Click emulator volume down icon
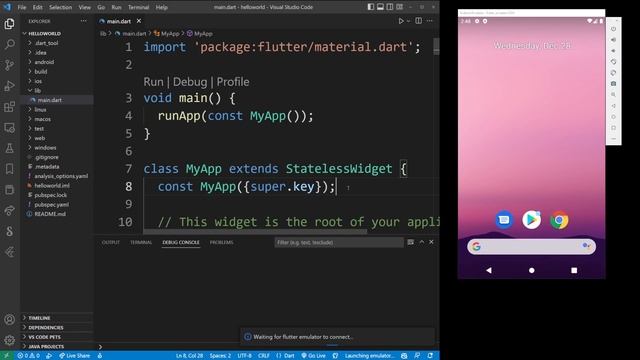This screenshot has width=640, height=360. click(613, 51)
